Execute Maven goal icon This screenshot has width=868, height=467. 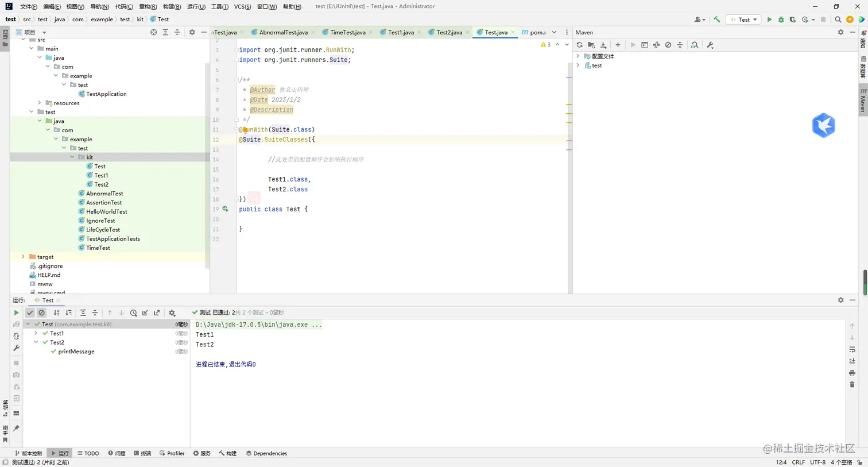tap(644, 45)
